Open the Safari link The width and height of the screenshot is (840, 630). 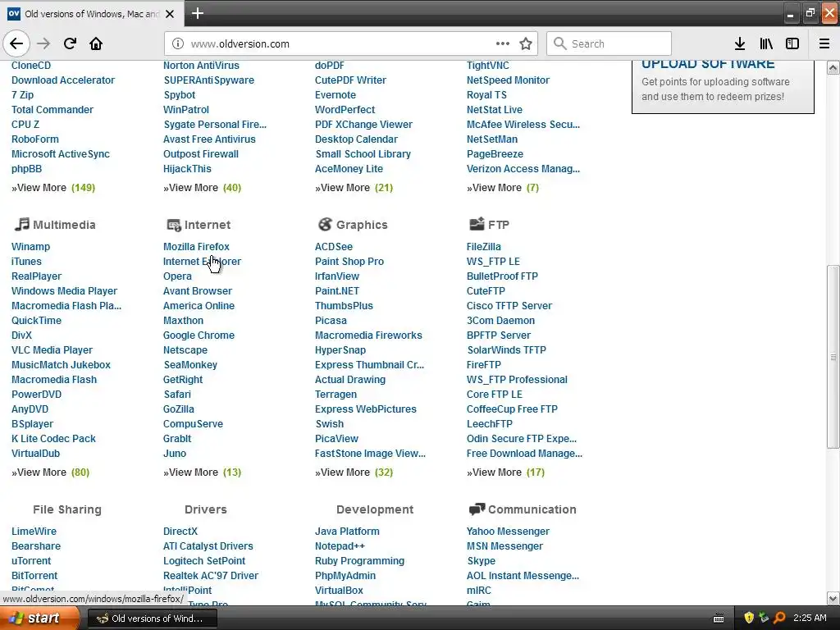point(177,395)
